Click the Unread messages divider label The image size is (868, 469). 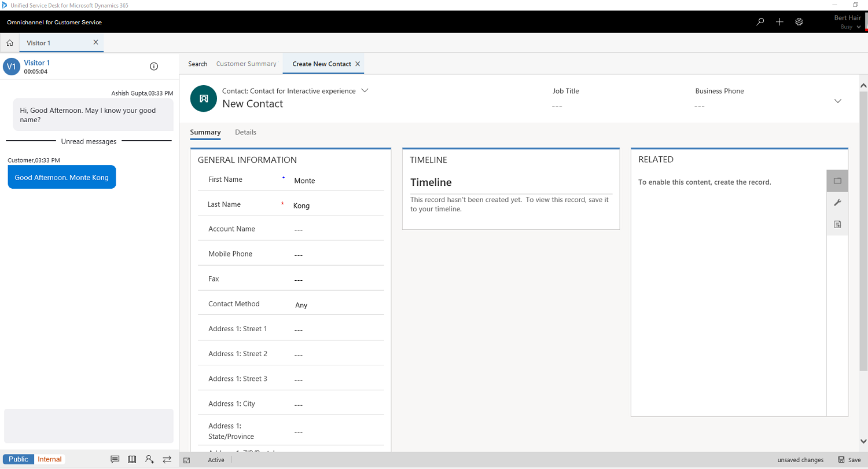click(x=89, y=141)
